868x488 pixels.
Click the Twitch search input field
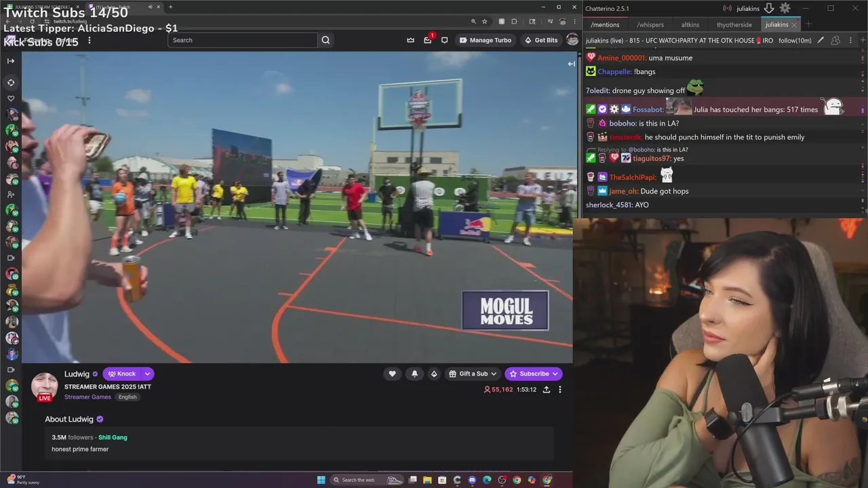coord(243,40)
